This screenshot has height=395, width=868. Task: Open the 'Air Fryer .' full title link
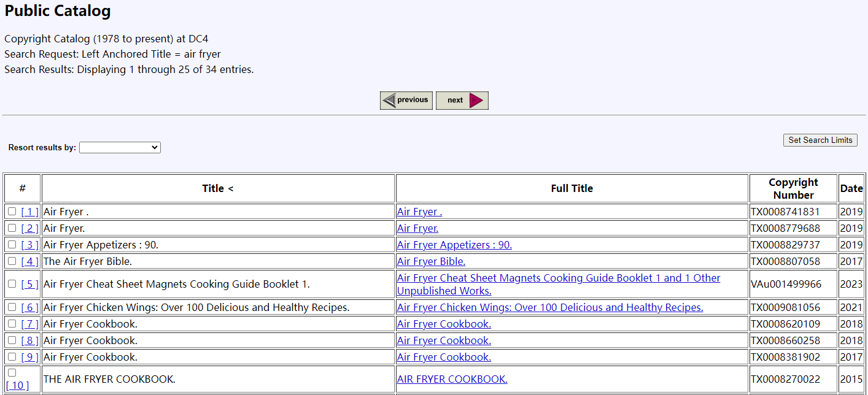419,212
